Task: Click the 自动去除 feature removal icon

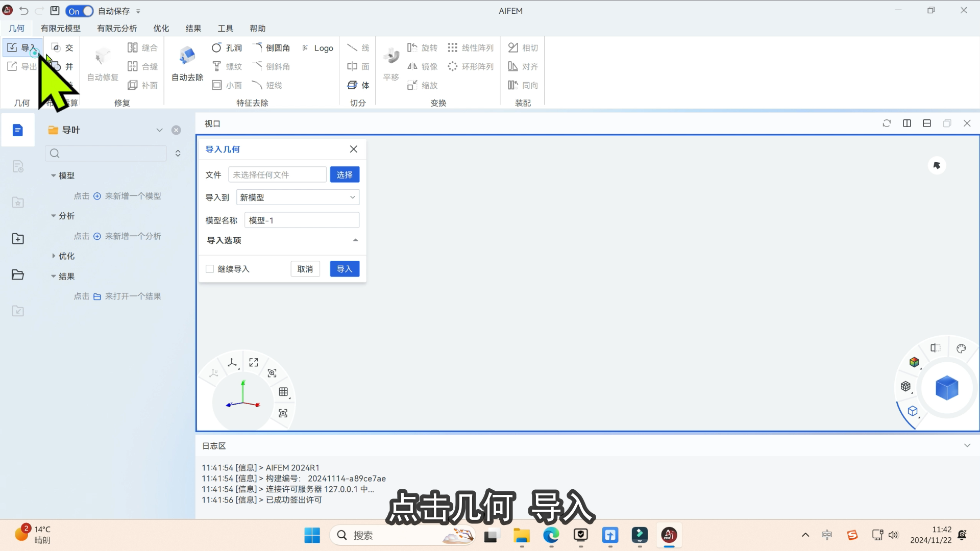Action: pyautogui.click(x=187, y=56)
